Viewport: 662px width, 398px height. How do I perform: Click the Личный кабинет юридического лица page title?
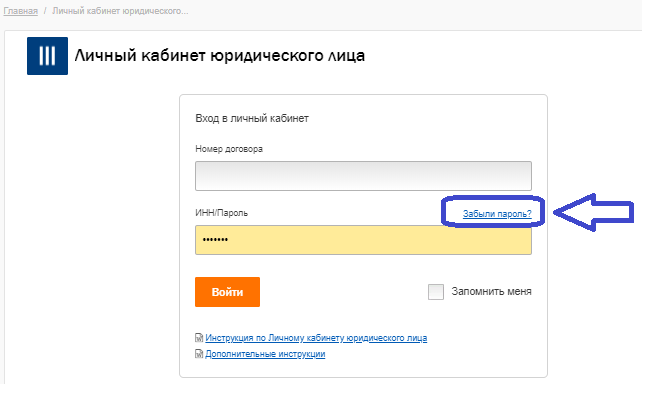[x=220, y=55]
